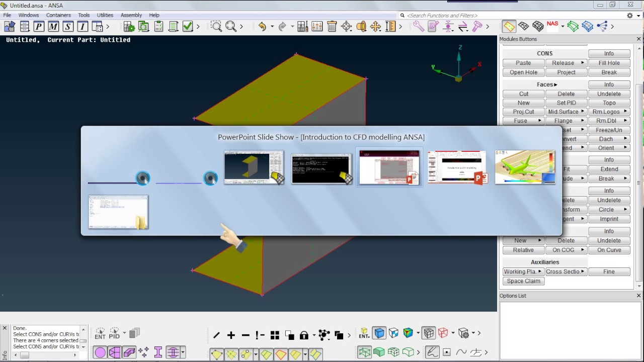
Task: Click the On Curve button
Action: pyautogui.click(x=609, y=250)
